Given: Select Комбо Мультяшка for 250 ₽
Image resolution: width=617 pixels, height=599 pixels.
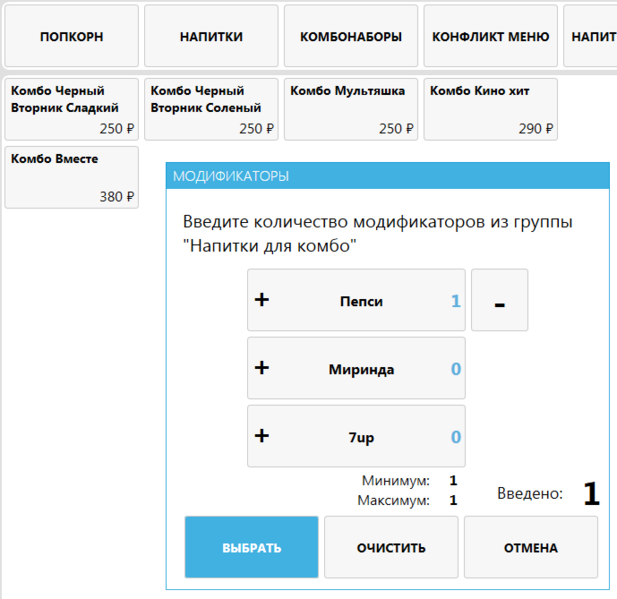Looking at the screenshot, I should coord(351,109).
